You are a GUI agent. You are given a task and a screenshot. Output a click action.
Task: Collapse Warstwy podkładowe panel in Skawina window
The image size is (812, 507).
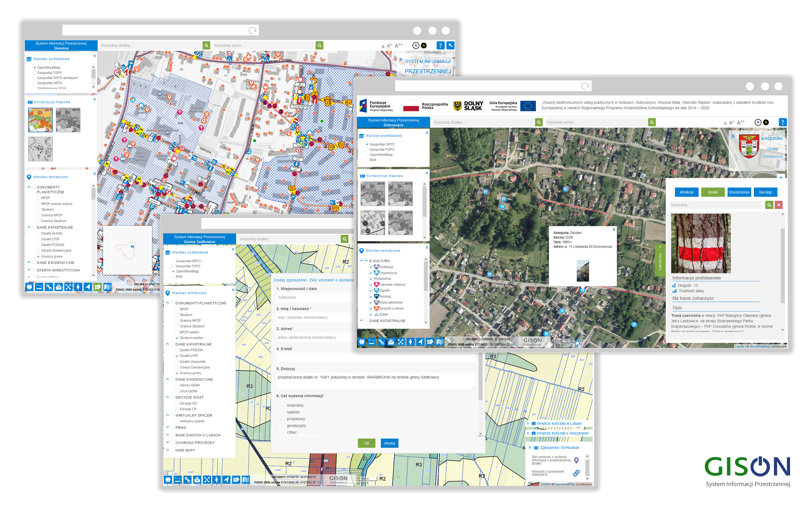tap(95, 56)
